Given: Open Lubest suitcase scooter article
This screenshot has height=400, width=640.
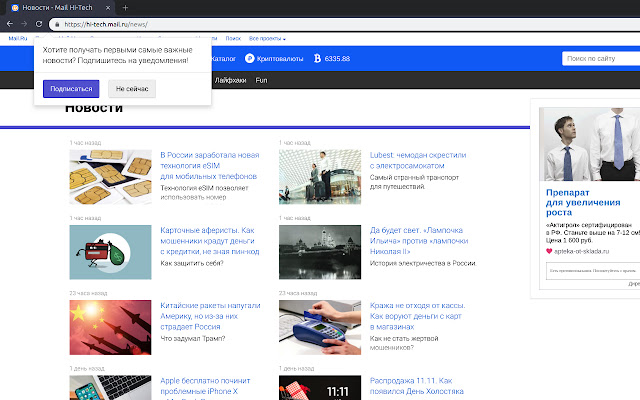Looking at the screenshot, I should coord(418,160).
